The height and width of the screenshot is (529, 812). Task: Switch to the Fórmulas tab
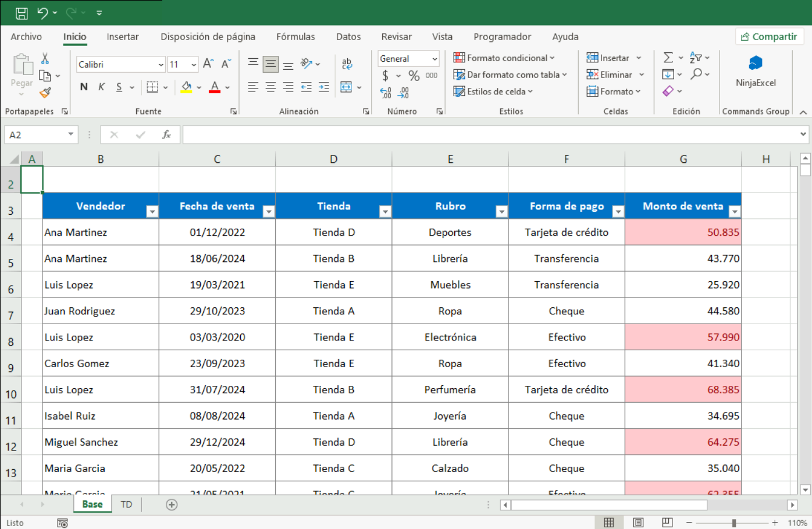[295, 37]
